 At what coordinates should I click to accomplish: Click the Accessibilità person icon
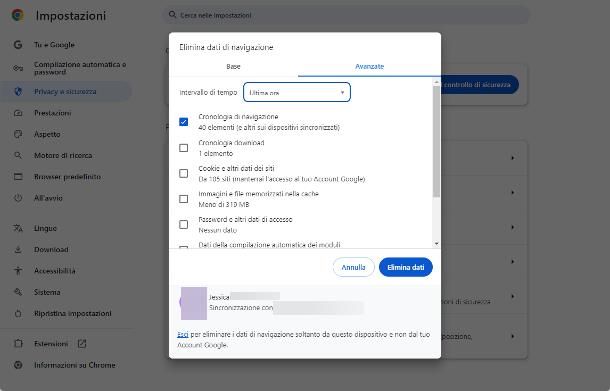tap(18, 270)
